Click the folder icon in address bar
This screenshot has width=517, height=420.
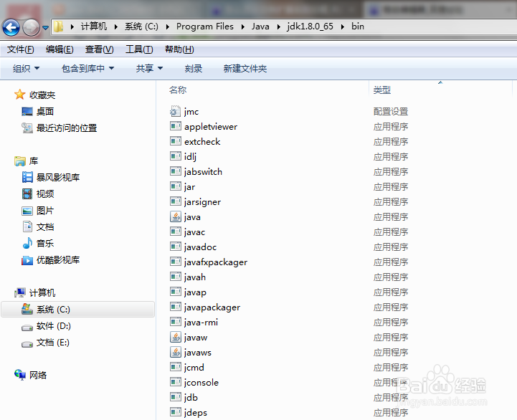58,27
